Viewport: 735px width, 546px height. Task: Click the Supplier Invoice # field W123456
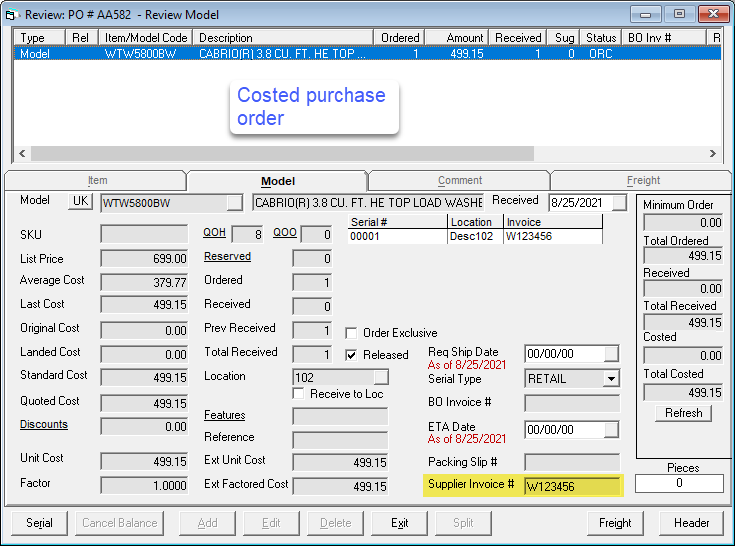pyautogui.click(x=572, y=486)
